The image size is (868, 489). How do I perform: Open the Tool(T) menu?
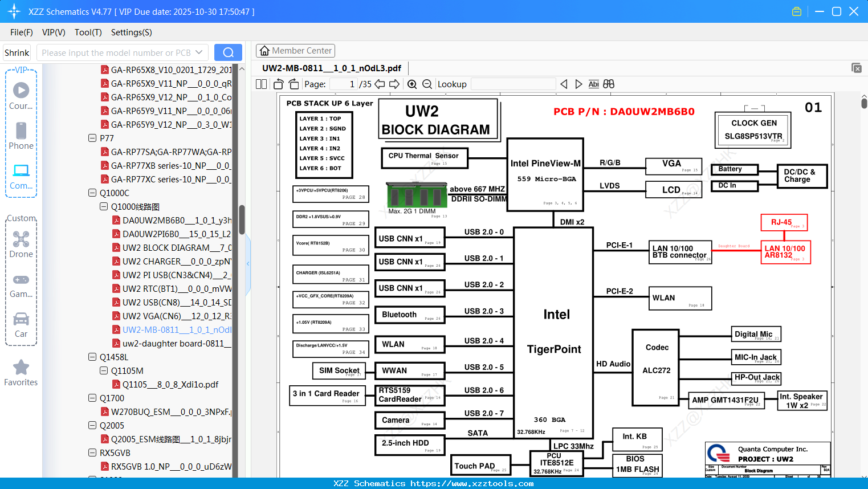[88, 32]
